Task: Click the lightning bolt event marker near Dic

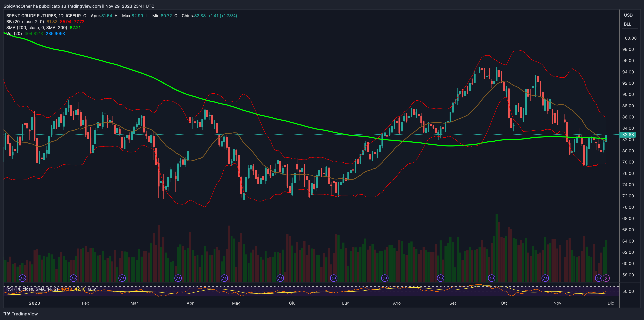Action: (x=606, y=278)
